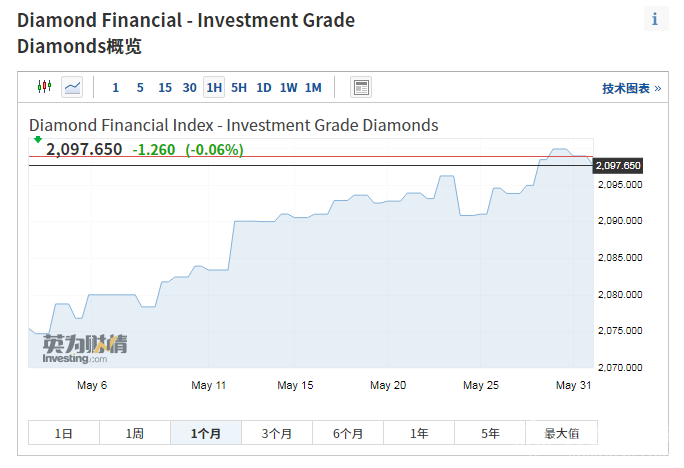Switch to the area line chart icon
This screenshot has height=468, width=684.
[x=72, y=87]
